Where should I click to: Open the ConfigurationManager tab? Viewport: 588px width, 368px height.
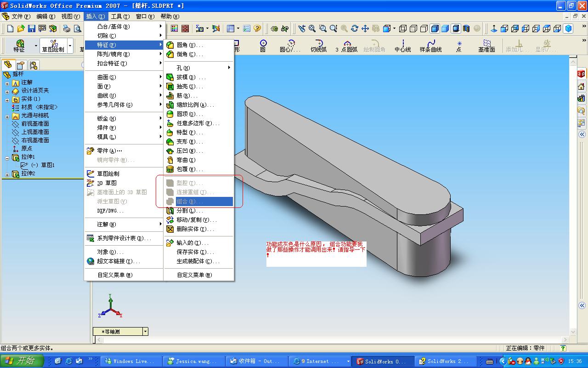coord(33,65)
